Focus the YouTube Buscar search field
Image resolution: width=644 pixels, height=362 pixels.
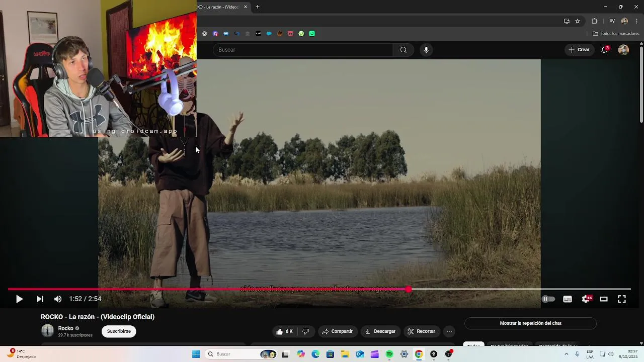pos(303,50)
